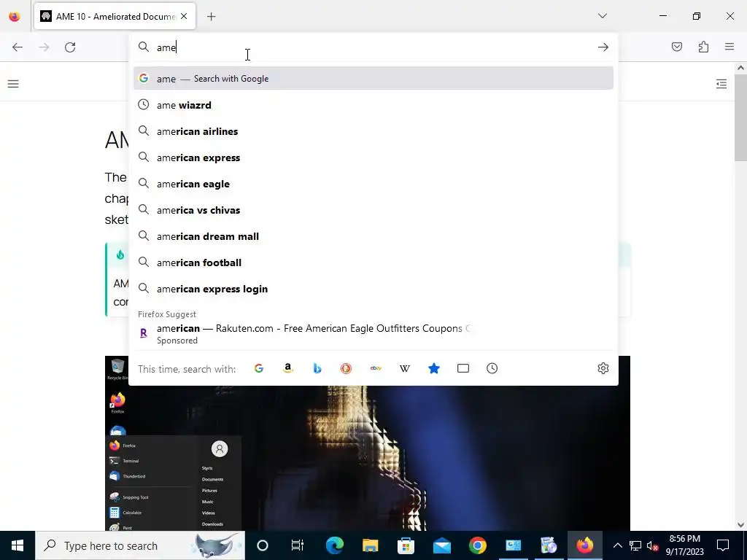Toggle the page outline sidebar icon

721,84
